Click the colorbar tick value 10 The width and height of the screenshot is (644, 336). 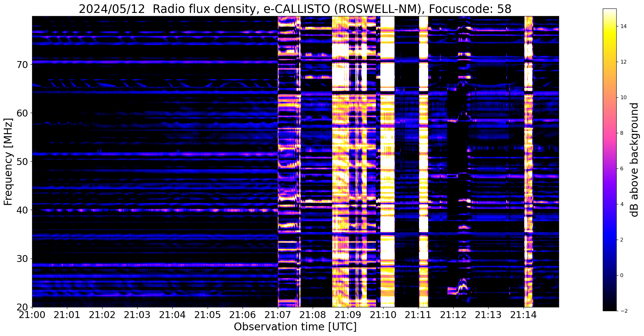[622, 98]
